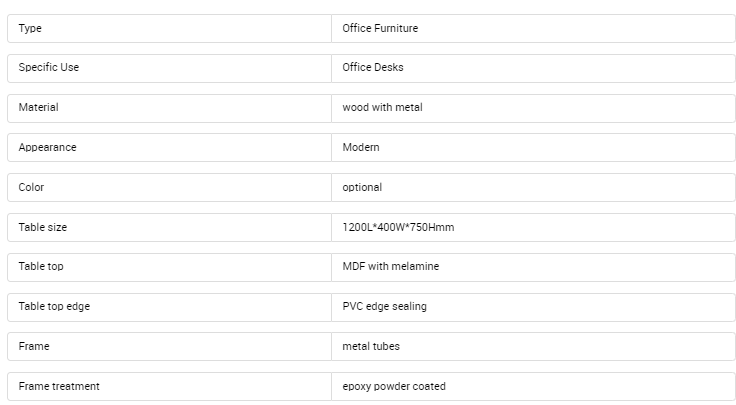736x405 pixels.
Task: Click the epoxy powder coated value
Action: tap(394, 386)
